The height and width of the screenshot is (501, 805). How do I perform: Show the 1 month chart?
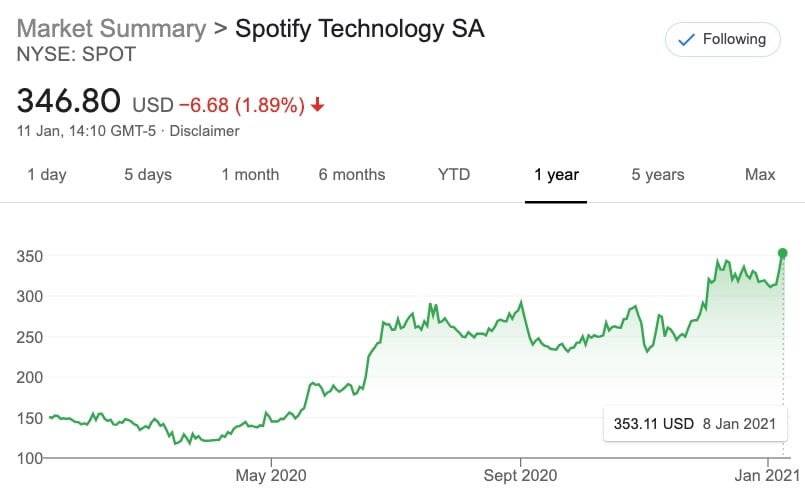coord(250,175)
